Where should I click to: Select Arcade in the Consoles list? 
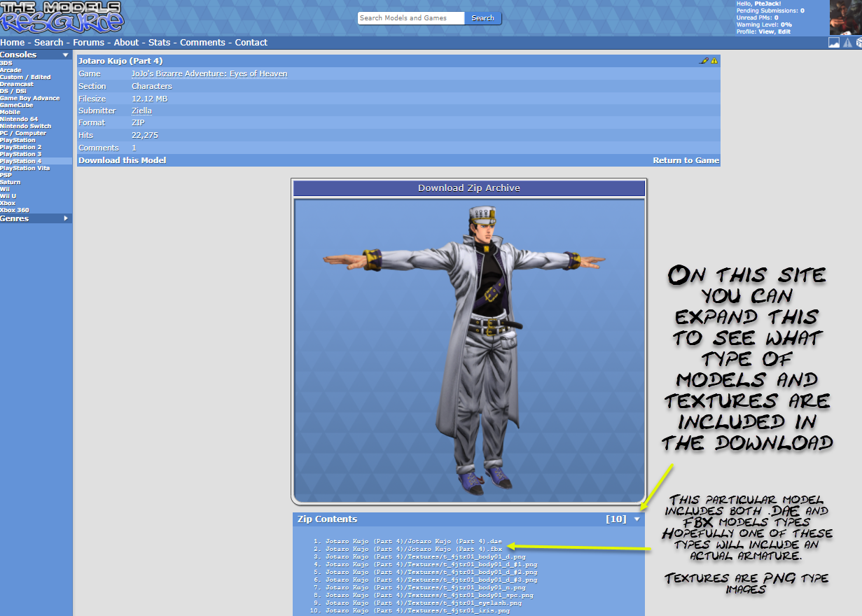click(11, 70)
